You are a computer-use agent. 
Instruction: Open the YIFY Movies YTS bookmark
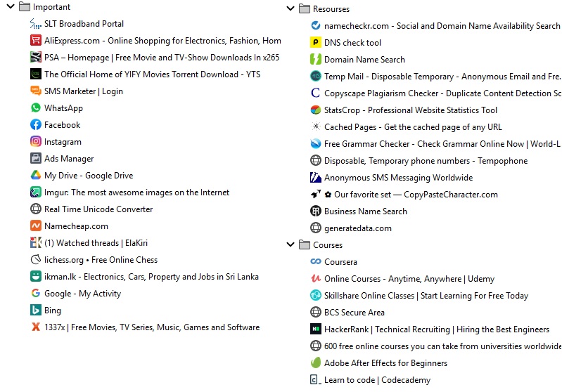(153, 74)
